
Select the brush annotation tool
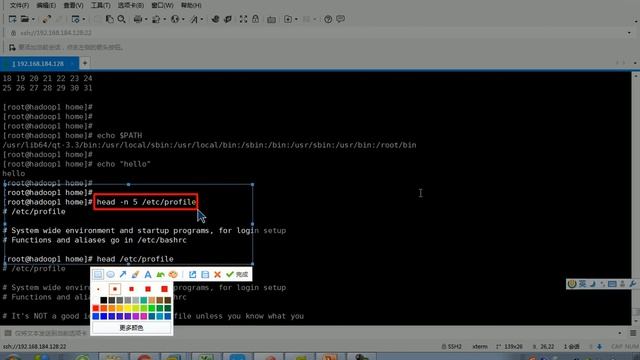(x=135, y=274)
